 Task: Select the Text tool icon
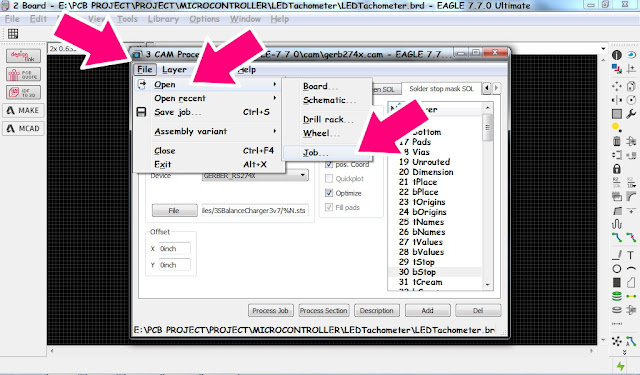[x=631, y=255]
